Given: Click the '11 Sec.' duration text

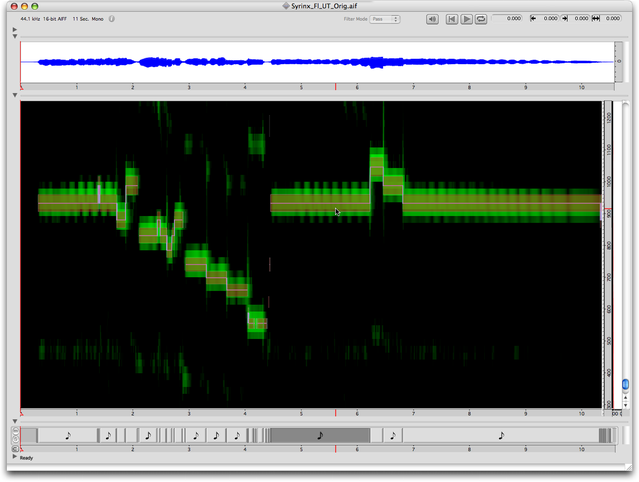Looking at the screenshot, I should coord(81,19).
